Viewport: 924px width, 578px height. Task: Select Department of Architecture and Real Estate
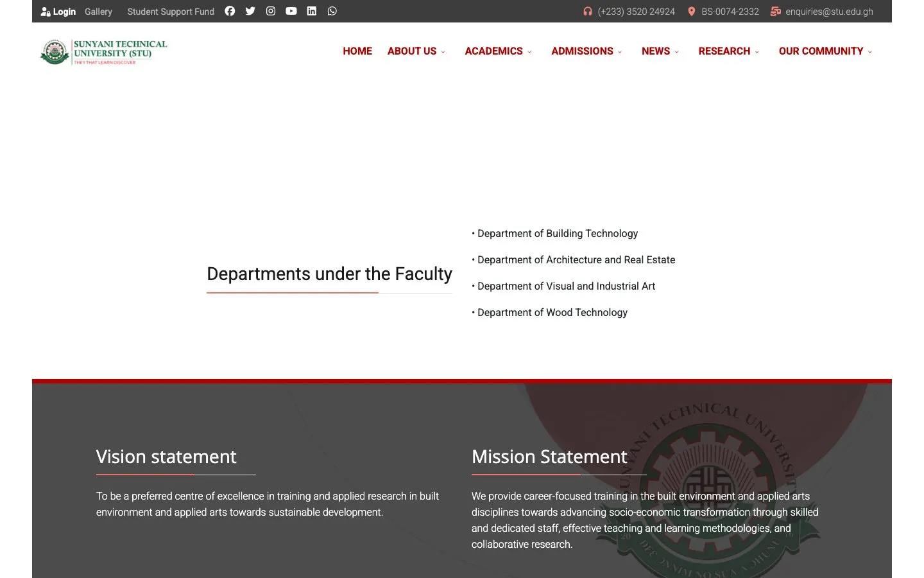click(x=576, y=260)
